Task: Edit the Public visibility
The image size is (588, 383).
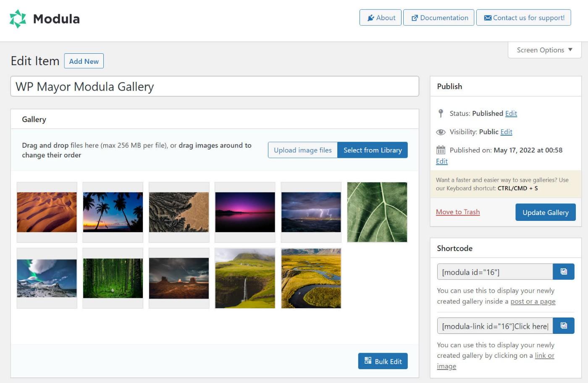Action: click(x=507, y=132)
